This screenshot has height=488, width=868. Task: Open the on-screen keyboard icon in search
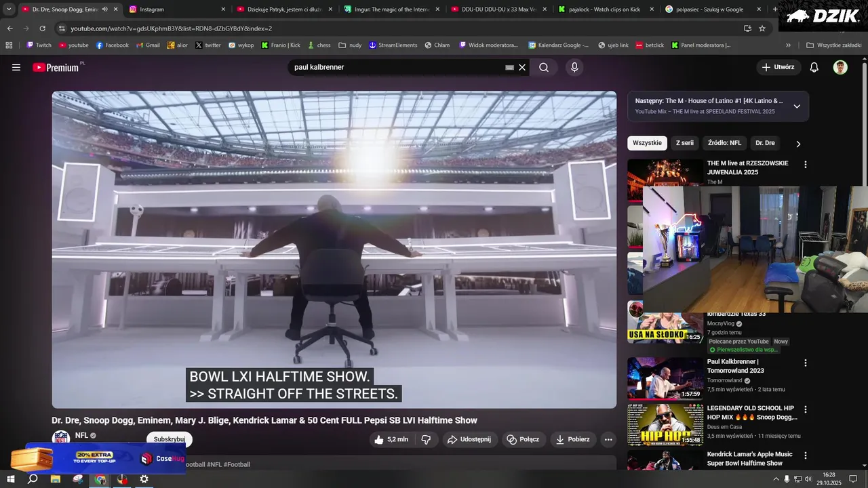(510, 68)
